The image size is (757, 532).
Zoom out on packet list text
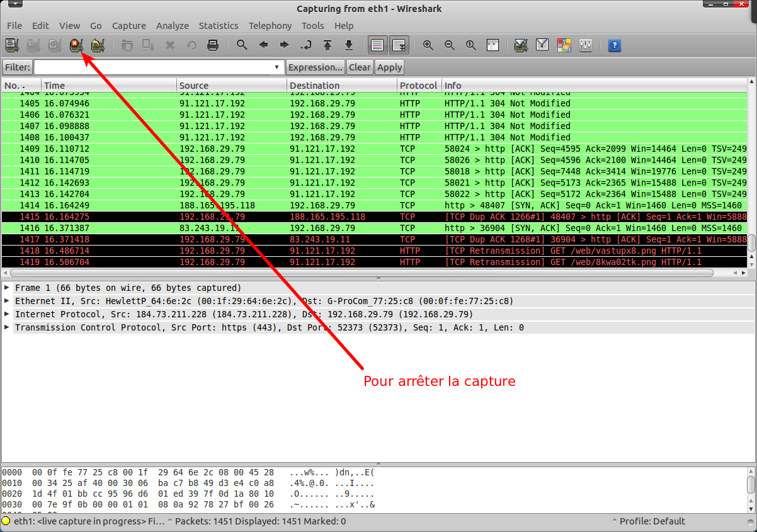pyautogui.click(x=450, y=45)
